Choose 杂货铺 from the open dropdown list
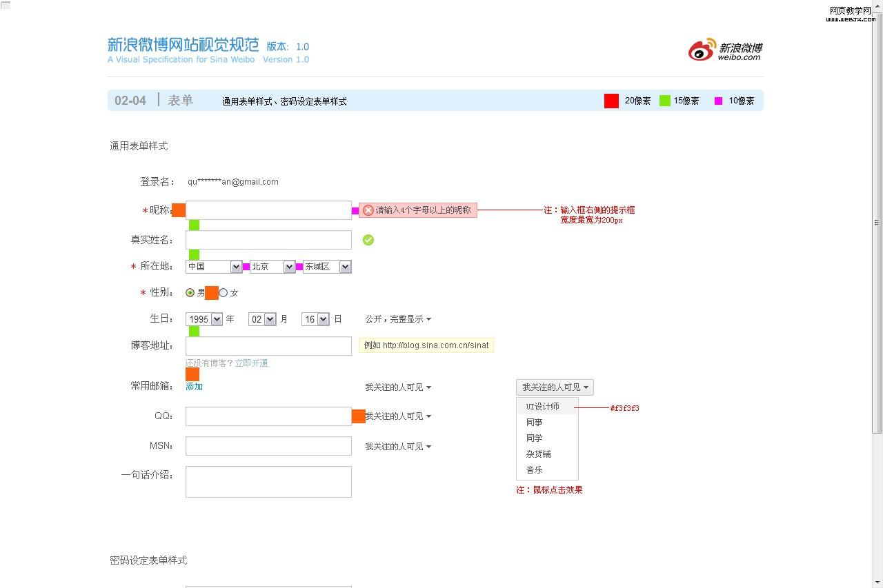The width and height of the screenshot is (883, 588). pos(539,454)
